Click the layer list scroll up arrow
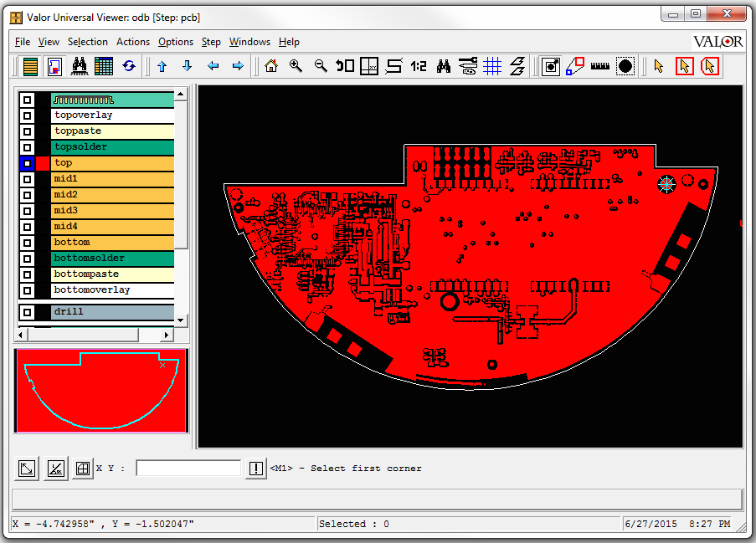Screen dimensions: 756x543 click(x=181, y=95)
